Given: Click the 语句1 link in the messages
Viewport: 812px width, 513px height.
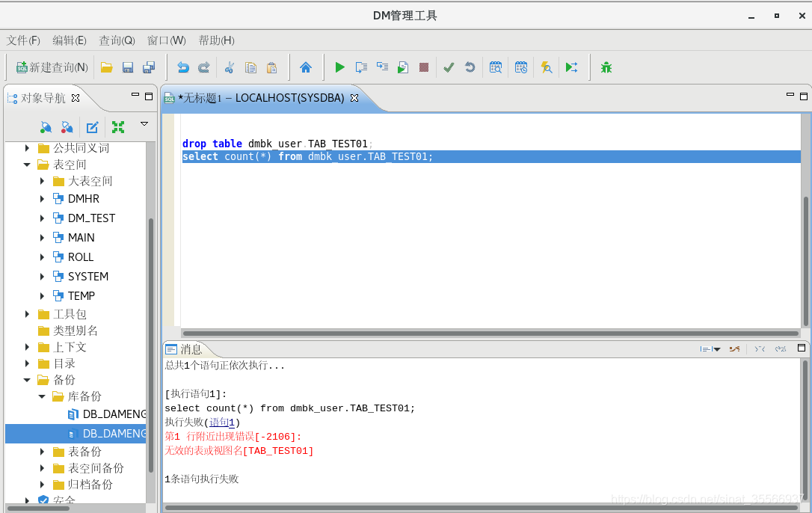Looking at the screenshot, I should [222, 423].
